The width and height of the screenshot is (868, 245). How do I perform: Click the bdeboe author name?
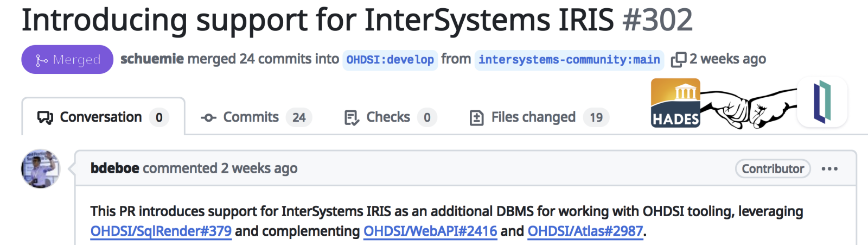[115, 168]
